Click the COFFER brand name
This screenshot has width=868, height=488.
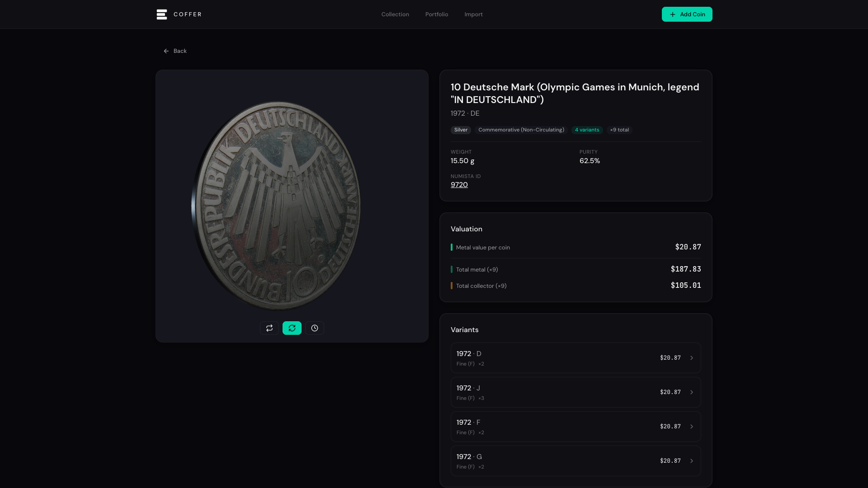point(188,14)
